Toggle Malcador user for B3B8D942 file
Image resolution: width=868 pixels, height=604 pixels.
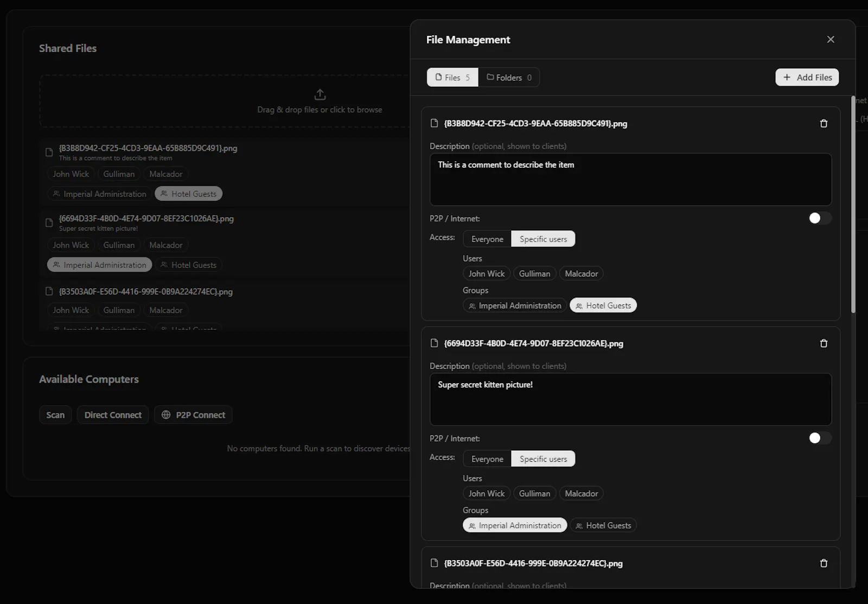pos(581,274)
